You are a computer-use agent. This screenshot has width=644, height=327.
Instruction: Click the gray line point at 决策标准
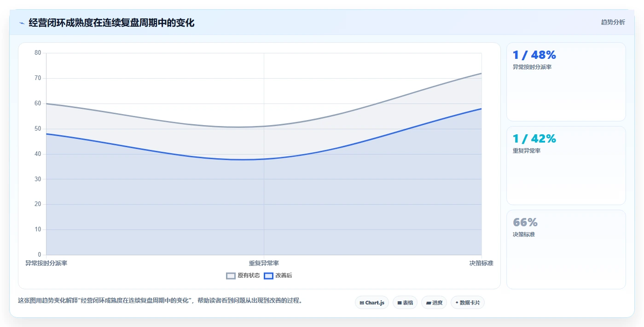tap(482, 73)
